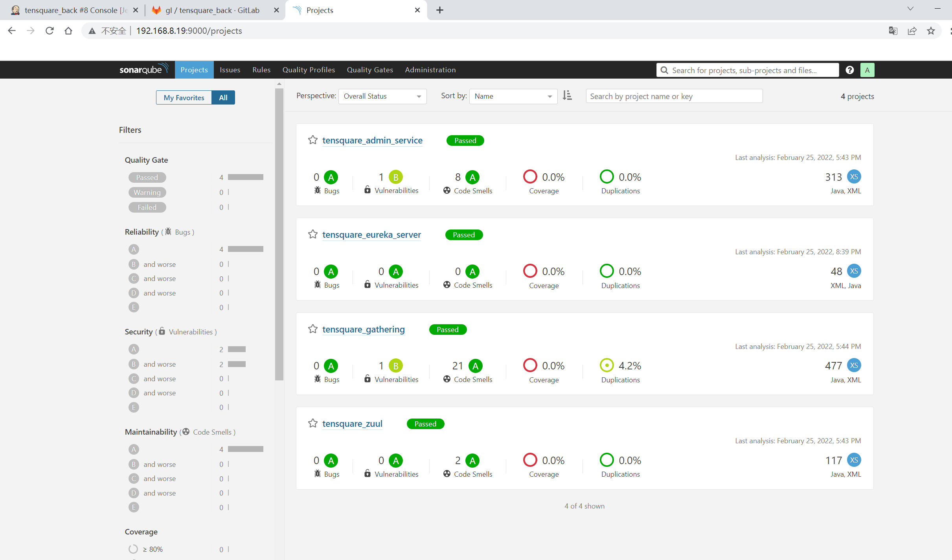
Task: Click the share page icon
Action: coord(912,31)
